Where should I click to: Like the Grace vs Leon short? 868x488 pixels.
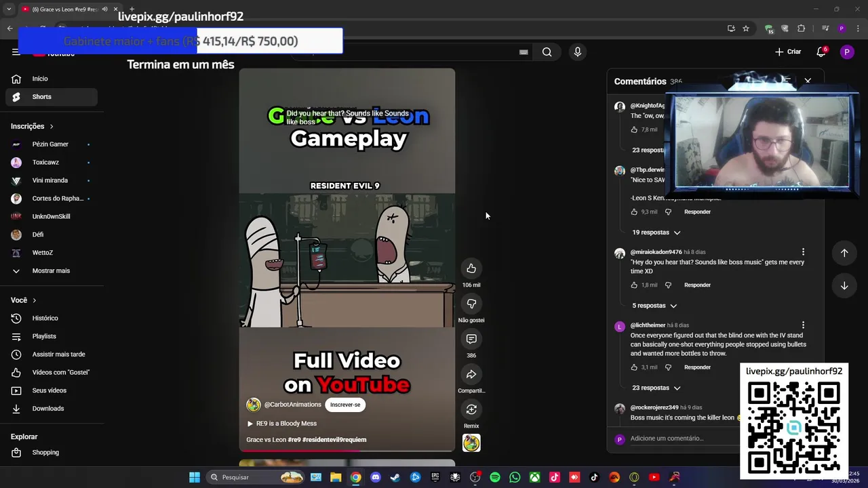point(471,268)
